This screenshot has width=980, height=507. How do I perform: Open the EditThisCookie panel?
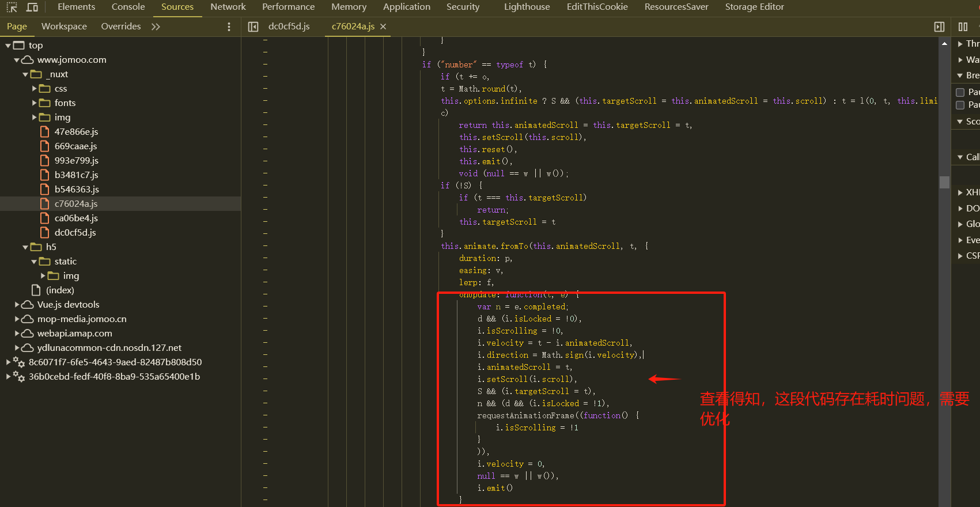tap(597, 7)
